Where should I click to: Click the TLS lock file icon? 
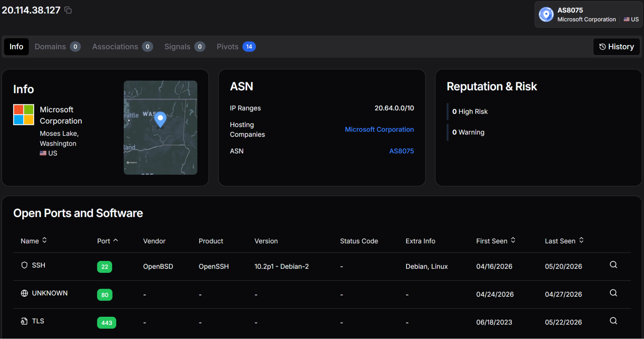point(24,321)
